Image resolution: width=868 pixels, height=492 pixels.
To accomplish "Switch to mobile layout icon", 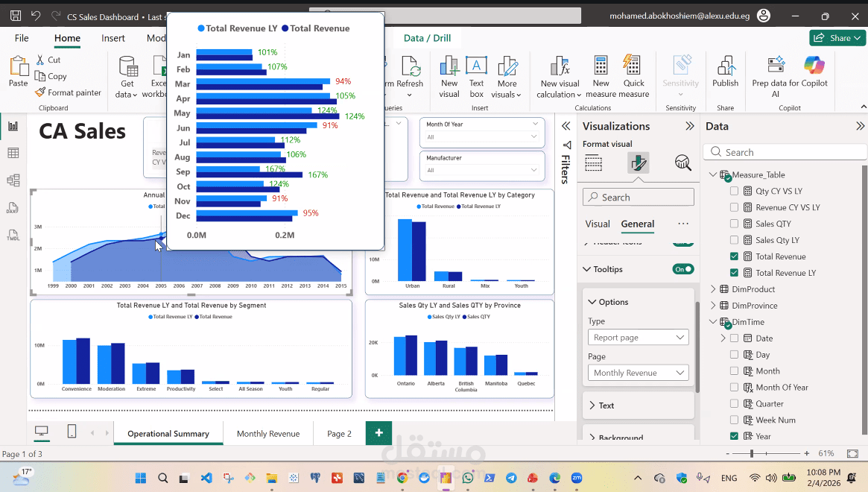I will pos(72,431).
